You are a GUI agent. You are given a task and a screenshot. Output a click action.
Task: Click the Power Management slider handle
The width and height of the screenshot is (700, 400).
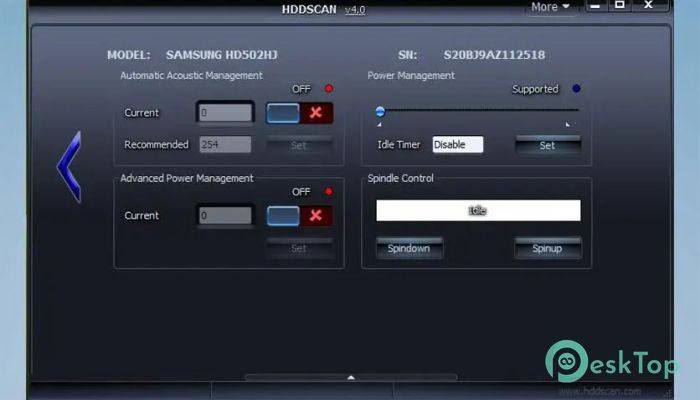pos(380,111)
